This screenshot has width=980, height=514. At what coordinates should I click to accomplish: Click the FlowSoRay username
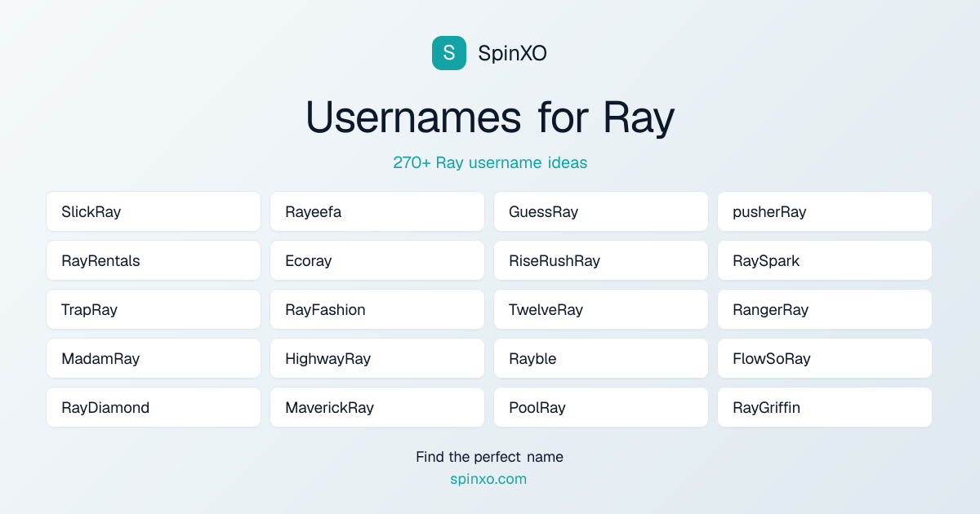825,358
